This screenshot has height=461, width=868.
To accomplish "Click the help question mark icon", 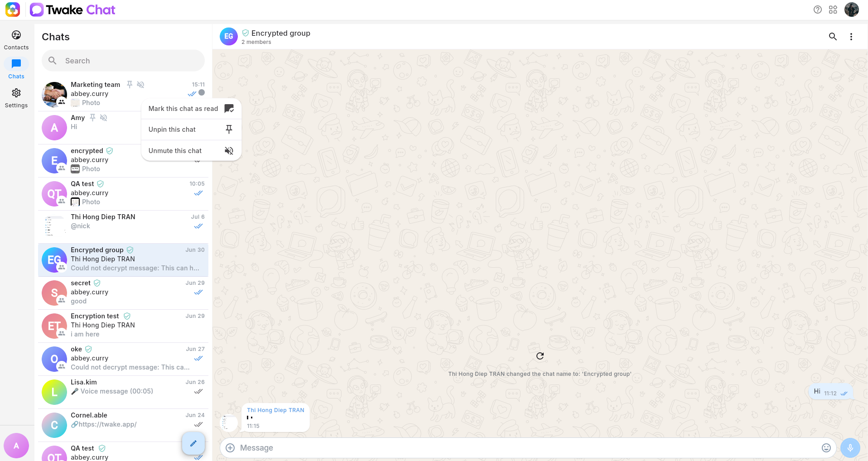I will 818,10.
